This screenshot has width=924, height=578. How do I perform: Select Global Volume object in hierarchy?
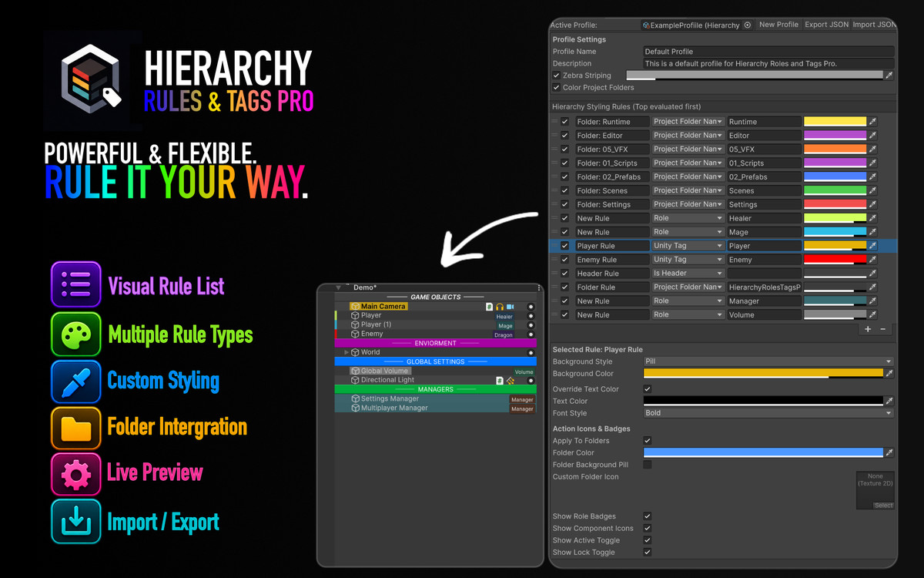(x=384, y=371)
